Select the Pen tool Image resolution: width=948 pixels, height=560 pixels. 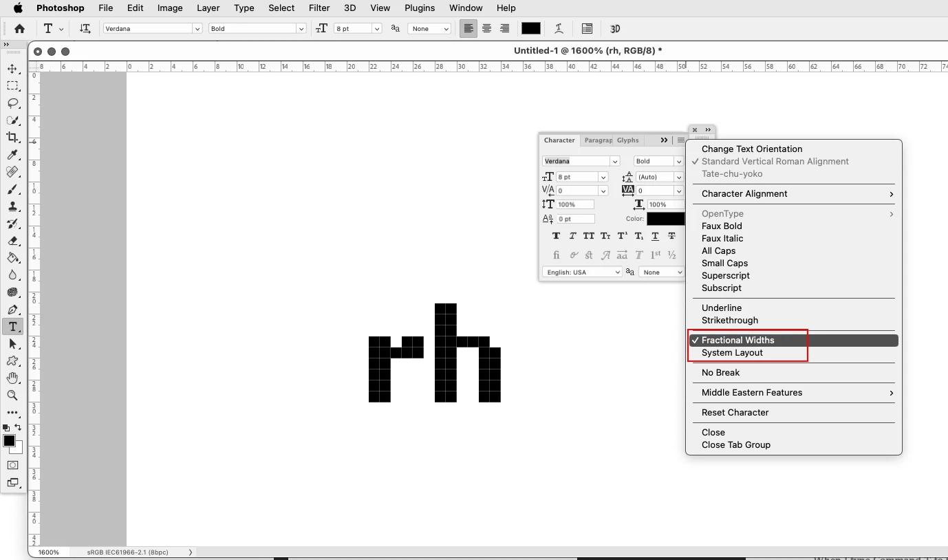tap(12, 310)
